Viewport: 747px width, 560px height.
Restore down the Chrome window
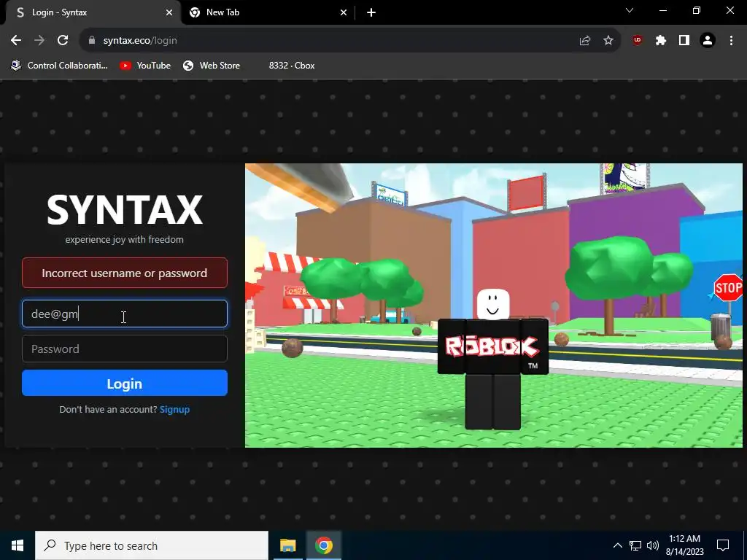coord(697,10)
